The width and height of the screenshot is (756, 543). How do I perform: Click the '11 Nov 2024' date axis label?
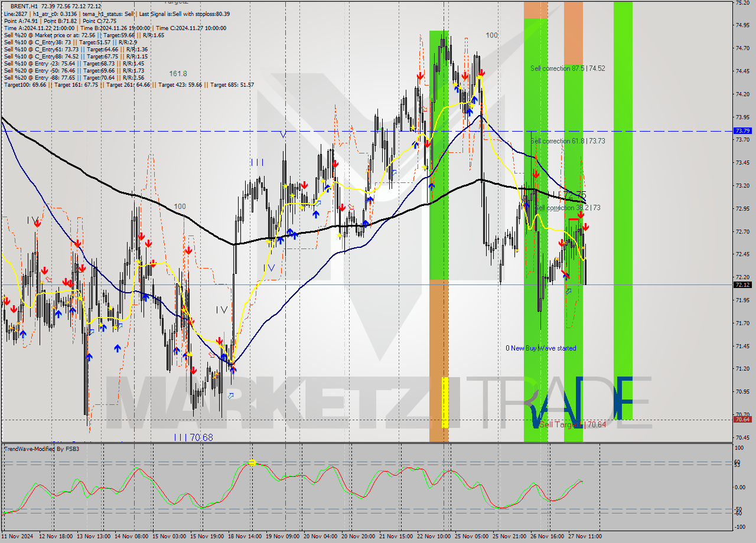click(x=18, y=537)
